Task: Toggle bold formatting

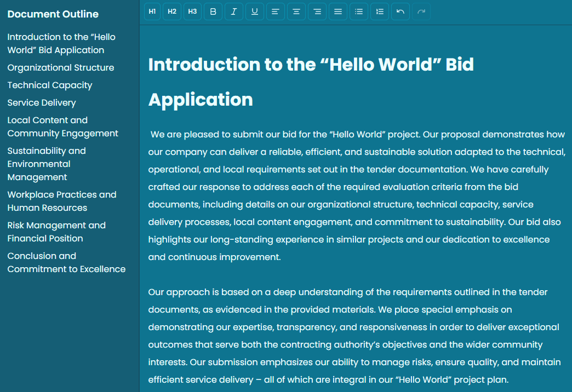Action: coord(213,11)
